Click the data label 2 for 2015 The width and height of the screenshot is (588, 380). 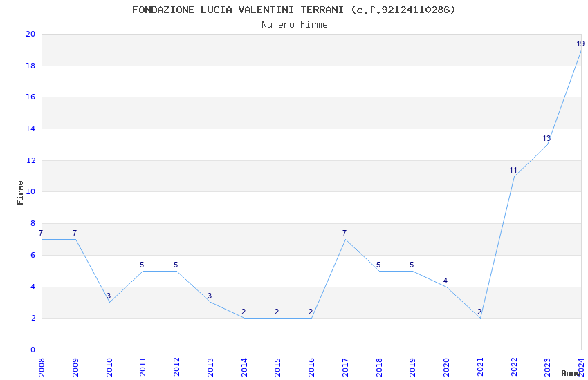click(x=277, y=312)
